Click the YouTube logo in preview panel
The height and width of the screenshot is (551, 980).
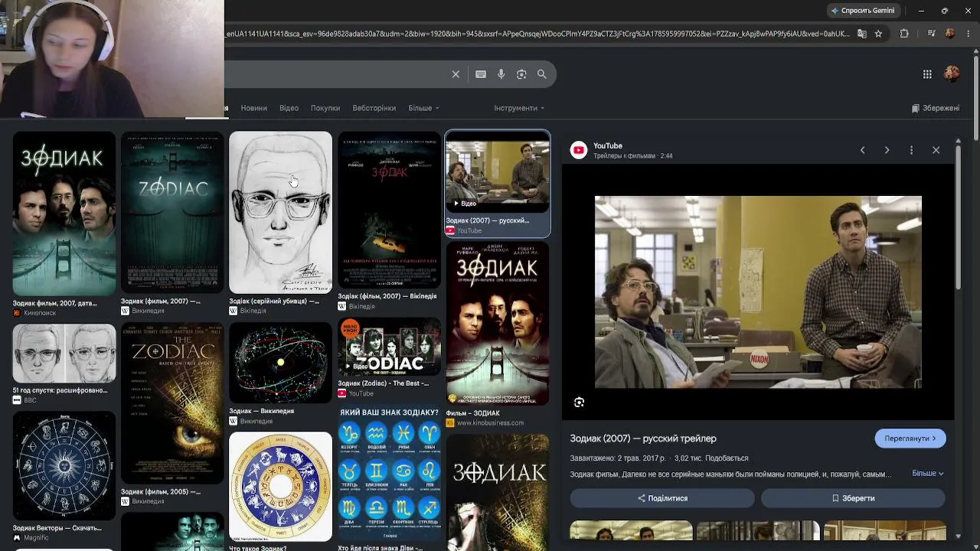click(x=579, y=150)
